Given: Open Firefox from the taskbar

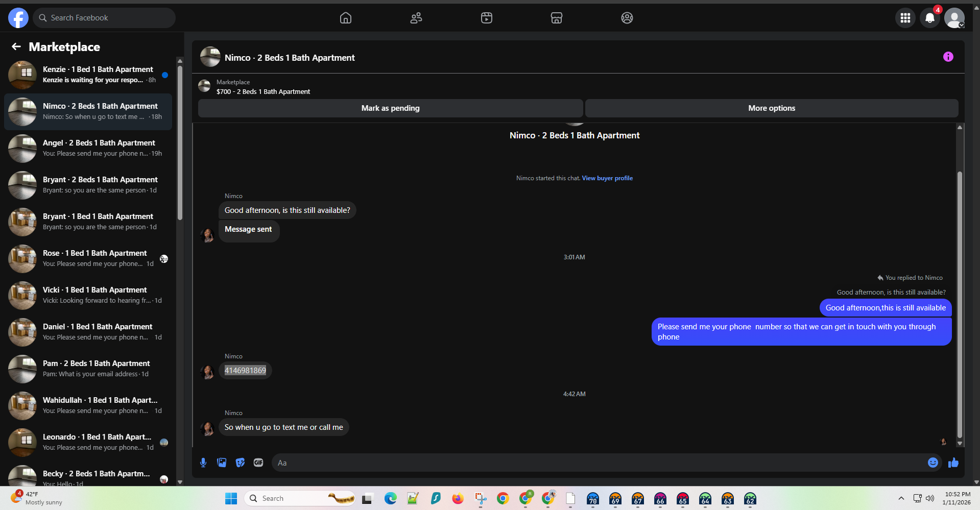Looking at the screenshot, I should [x=458, y=498].
